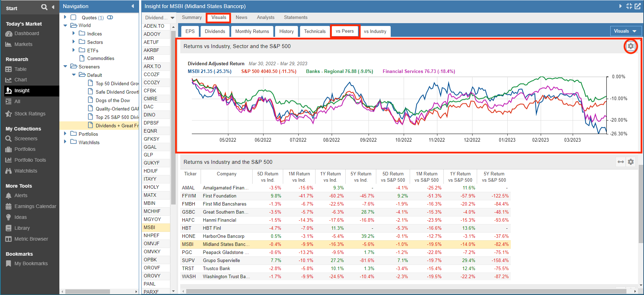Click the shrink/collapse icon in Insight header
The image size is (644, 295).
coord(629,6)
